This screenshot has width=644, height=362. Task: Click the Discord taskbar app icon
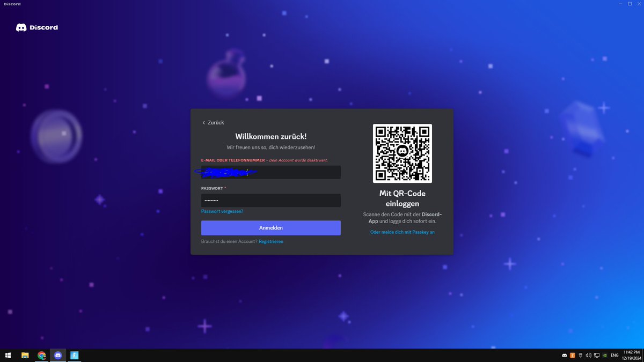pos(58,355)
